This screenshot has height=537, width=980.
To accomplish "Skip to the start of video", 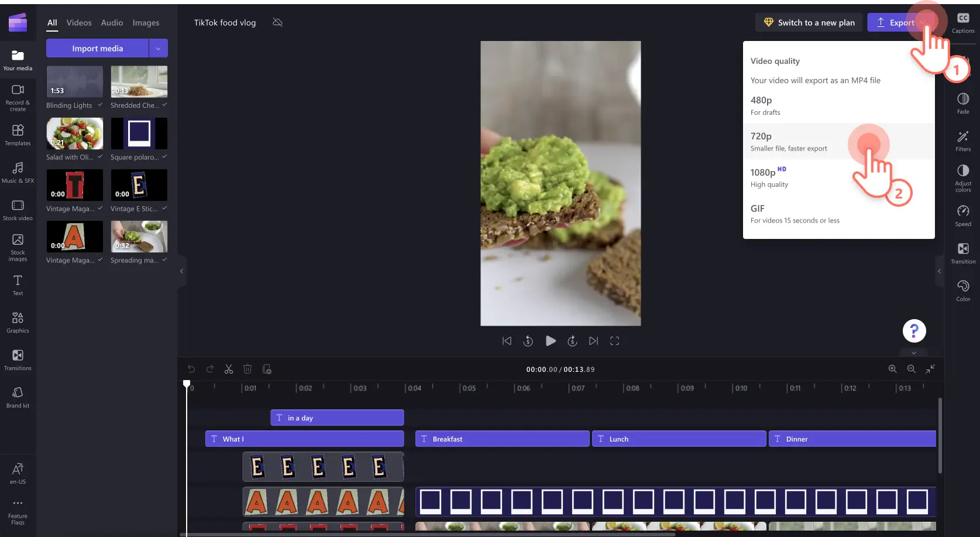I will tap(507, 341).
